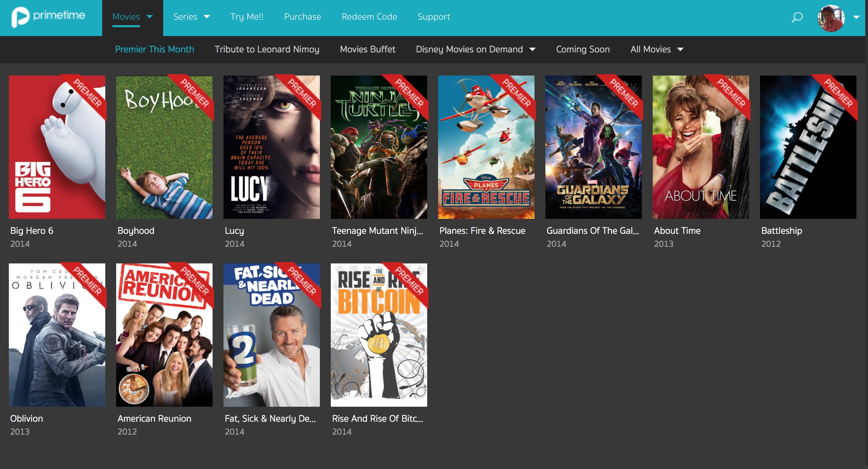Image resolution: width=868 pixels, height=469 pixels.
Task: Open the Purchase page
Action: click(303, 17)
